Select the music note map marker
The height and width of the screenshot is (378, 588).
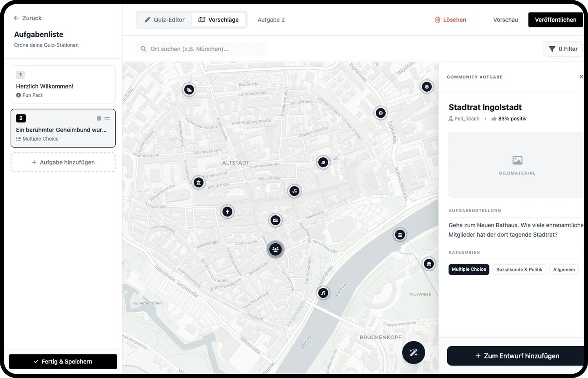click(x=323, y=293)
